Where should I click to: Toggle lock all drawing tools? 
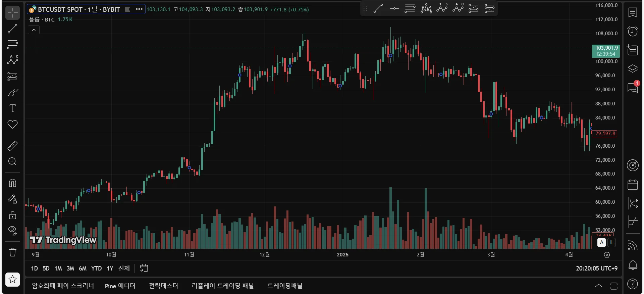pos(13,215)
